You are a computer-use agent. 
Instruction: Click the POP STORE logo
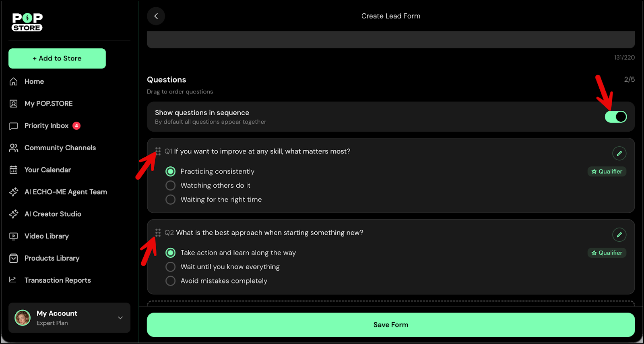click(27, 22)
